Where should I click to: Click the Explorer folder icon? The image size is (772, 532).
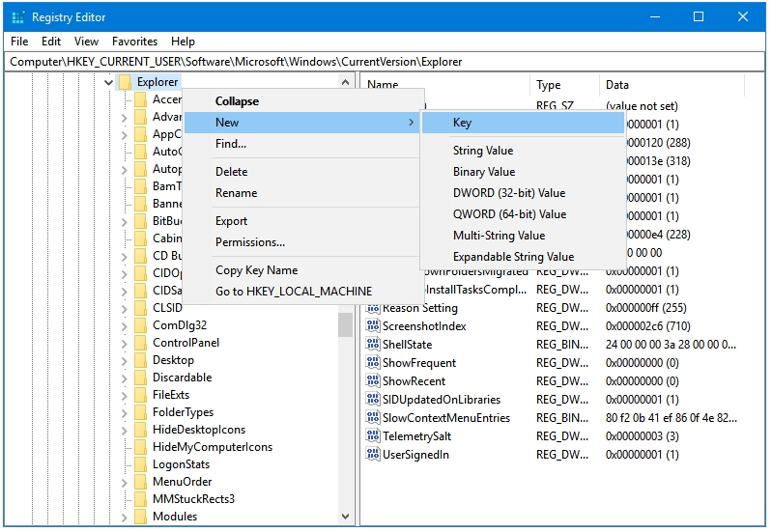[x=125, y=82]
